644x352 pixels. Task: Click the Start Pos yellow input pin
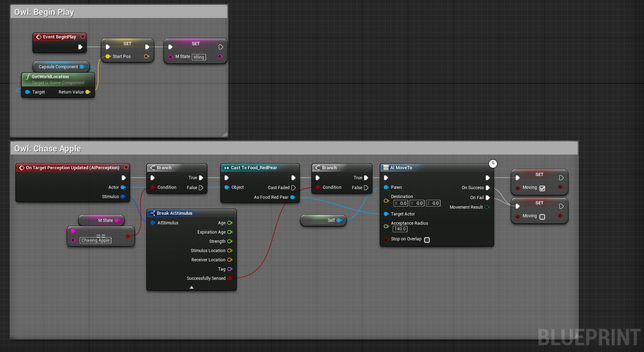click(108, 56)
